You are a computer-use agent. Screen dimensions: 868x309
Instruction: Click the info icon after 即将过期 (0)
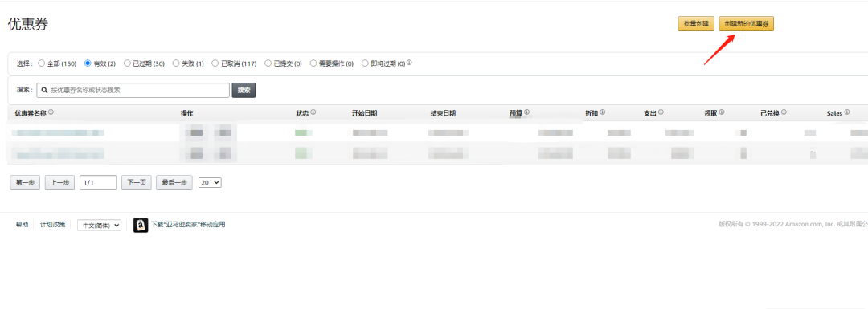tap(410, 63)
